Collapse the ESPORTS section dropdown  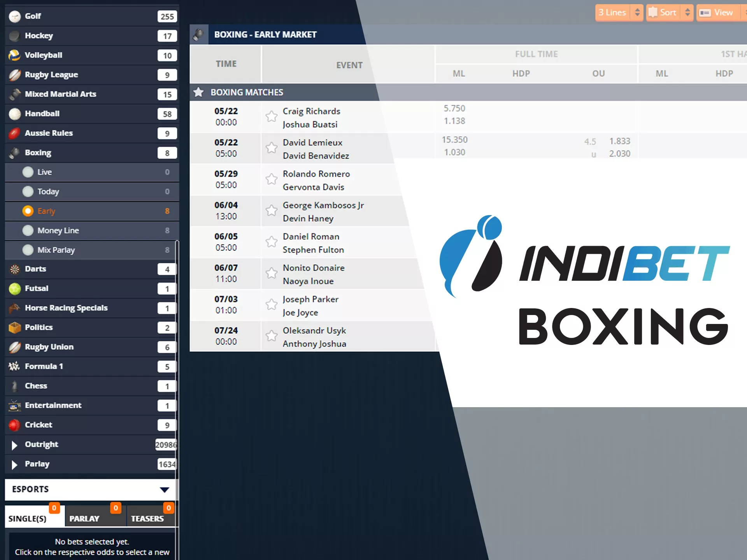165,490
